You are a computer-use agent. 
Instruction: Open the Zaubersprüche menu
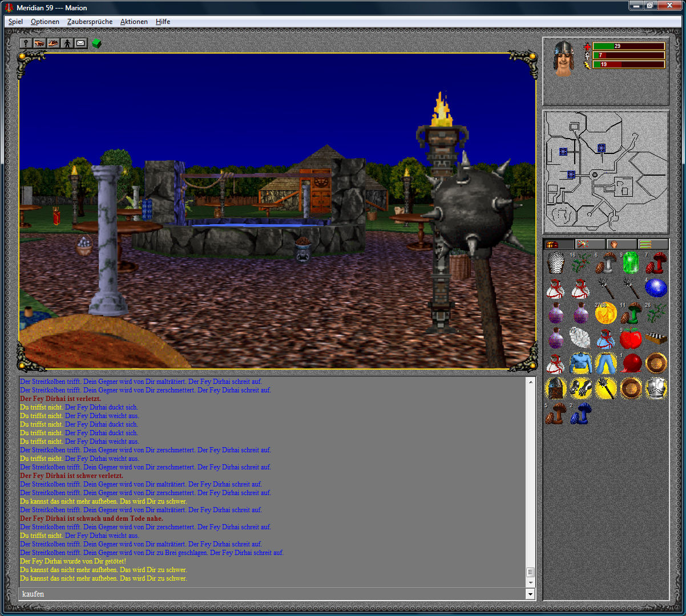coord(90,22)
